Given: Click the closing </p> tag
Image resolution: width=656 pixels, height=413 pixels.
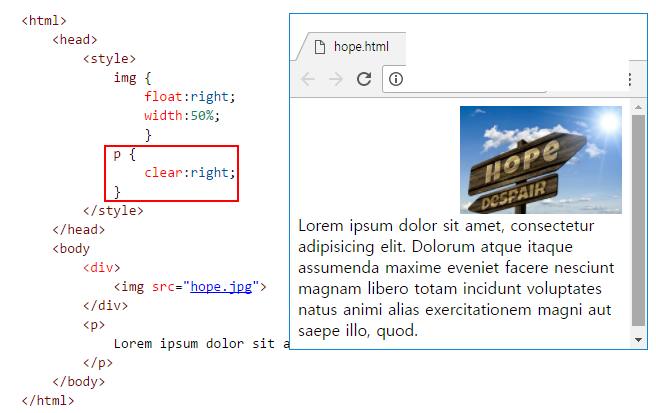Looking at the screenshot, I should pos(98,362).
